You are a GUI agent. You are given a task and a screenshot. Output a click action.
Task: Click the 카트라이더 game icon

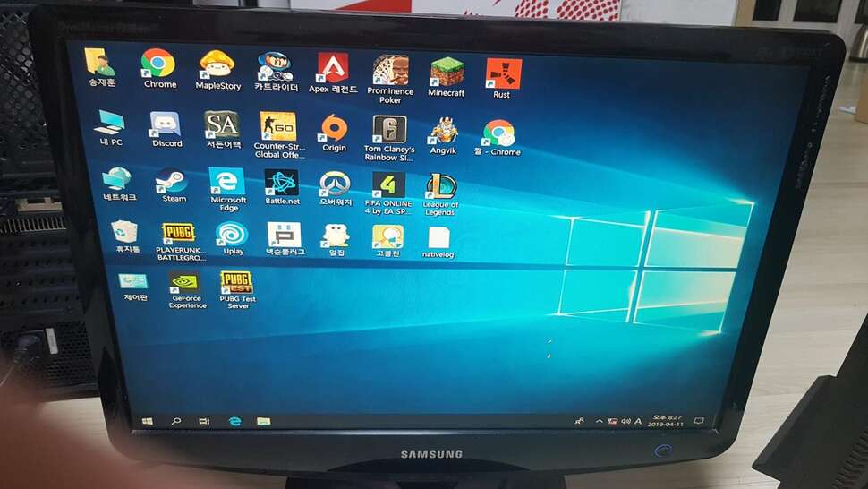(276, 72)
